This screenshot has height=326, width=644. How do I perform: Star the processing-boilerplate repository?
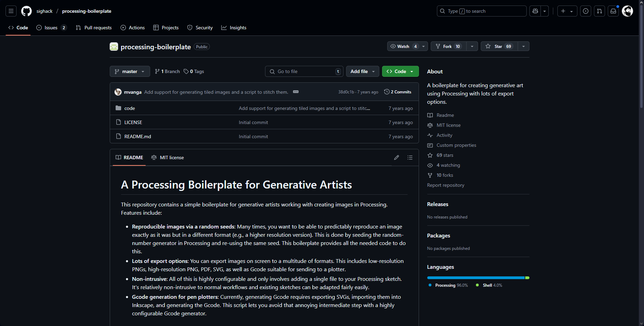[499, 46]
